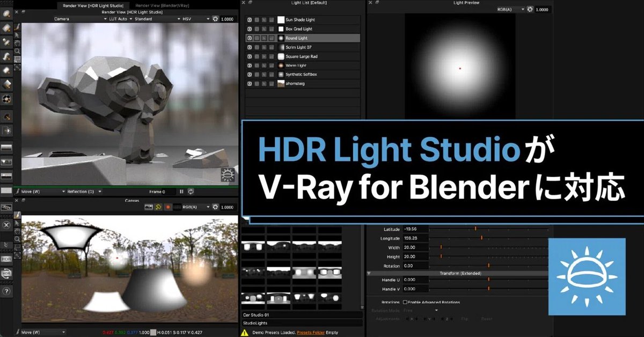
Task: Select the paint brush tool in Render View
Action: pyautogui.click(x=18, y=26)
